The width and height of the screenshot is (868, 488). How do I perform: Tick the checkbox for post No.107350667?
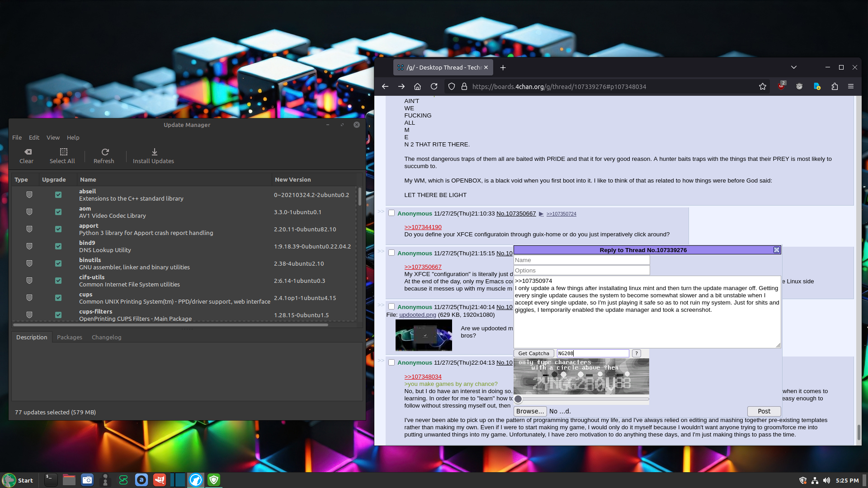pos(392,213)
